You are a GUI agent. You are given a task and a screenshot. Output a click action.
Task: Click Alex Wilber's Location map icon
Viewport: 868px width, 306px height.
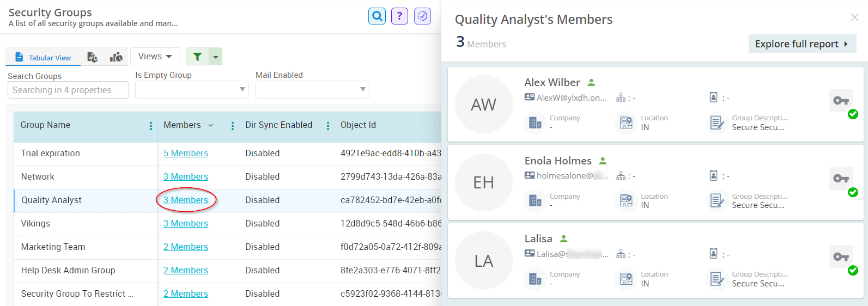(626, 123)
